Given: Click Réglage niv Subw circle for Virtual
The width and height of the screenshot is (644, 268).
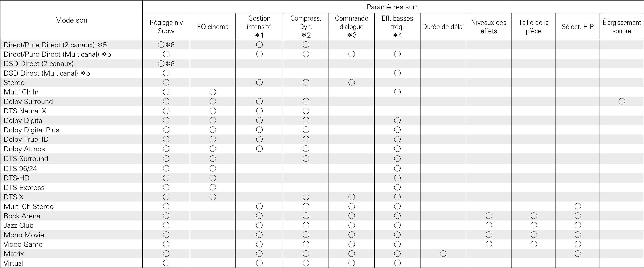Looking at the screenshot, I should pyautogui.click(x=166, y=263).
